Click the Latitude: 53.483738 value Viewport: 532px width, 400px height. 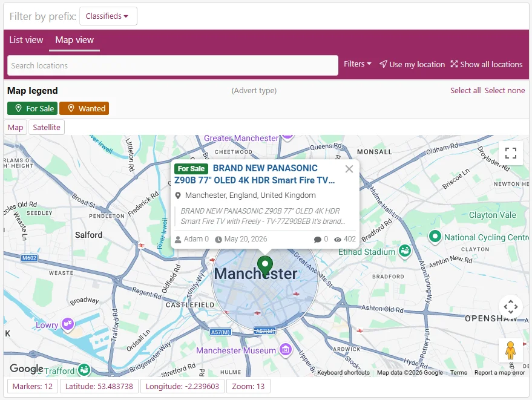coord(99,387)
